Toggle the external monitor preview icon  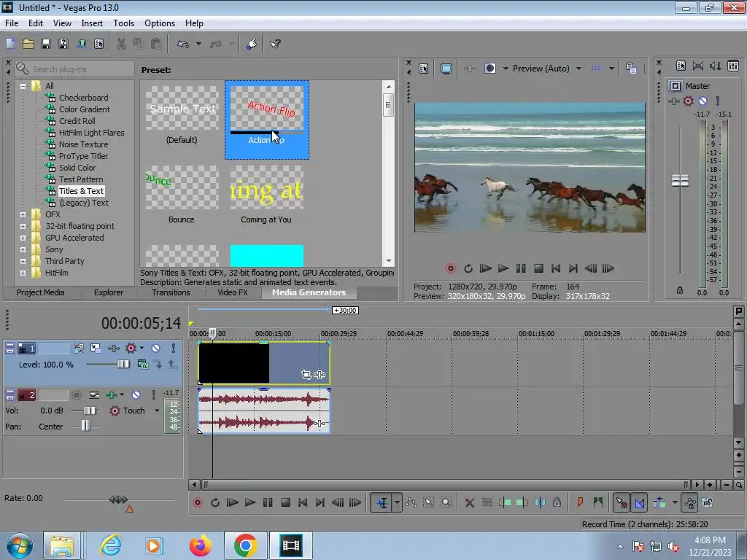[x=446, y=69]
